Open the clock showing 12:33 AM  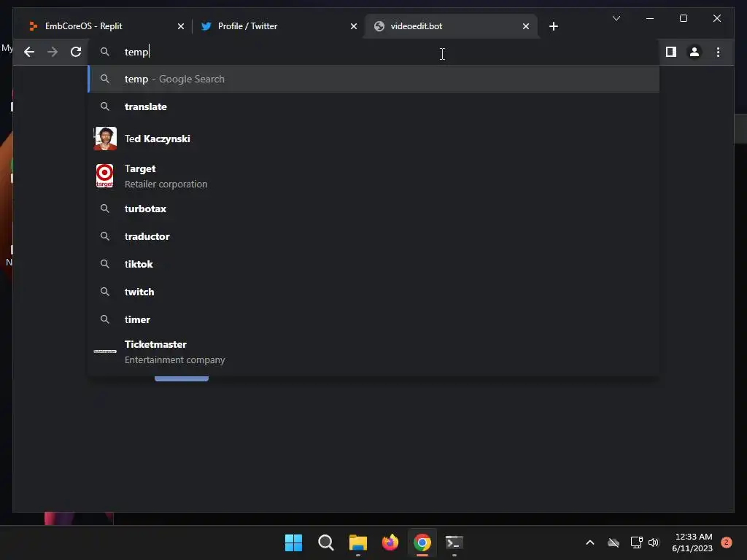[692, 542]
